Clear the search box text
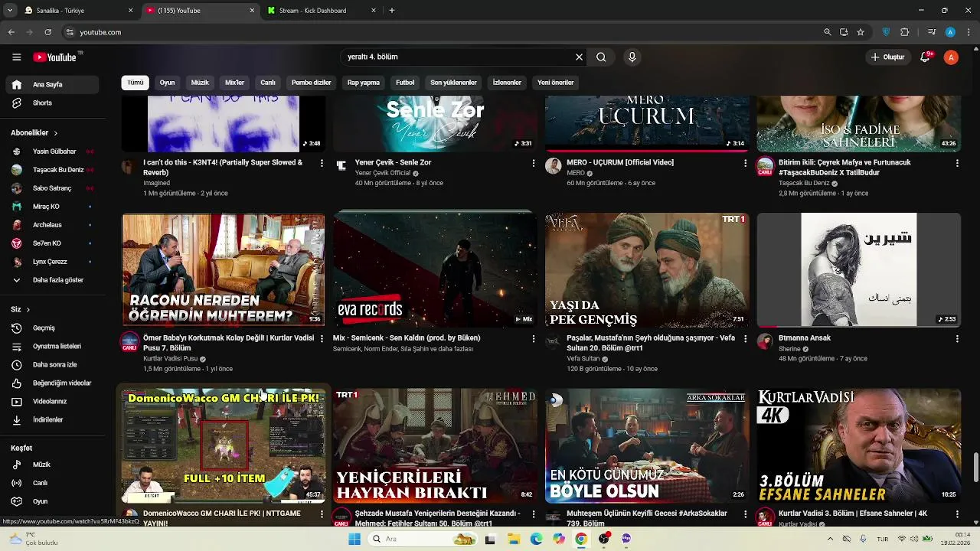This screenshot has height=551, width=980. 579,57
